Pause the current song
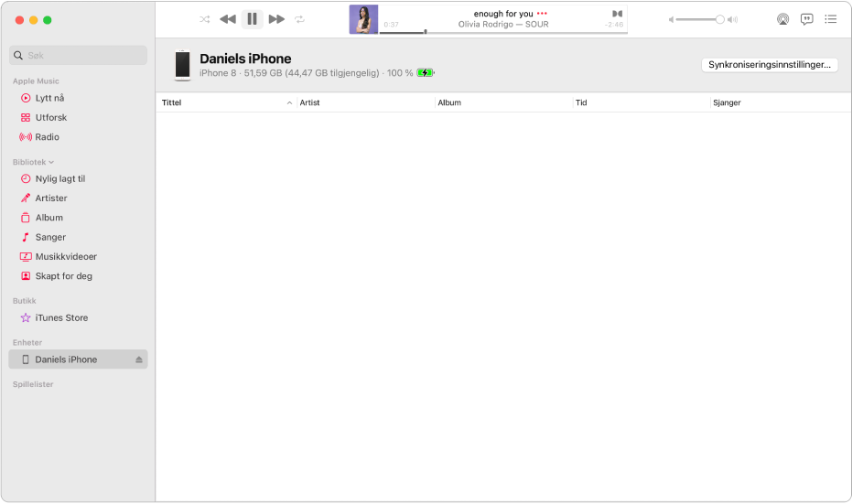Viewport: 852px width, 504px height. [x=253, y=19]
